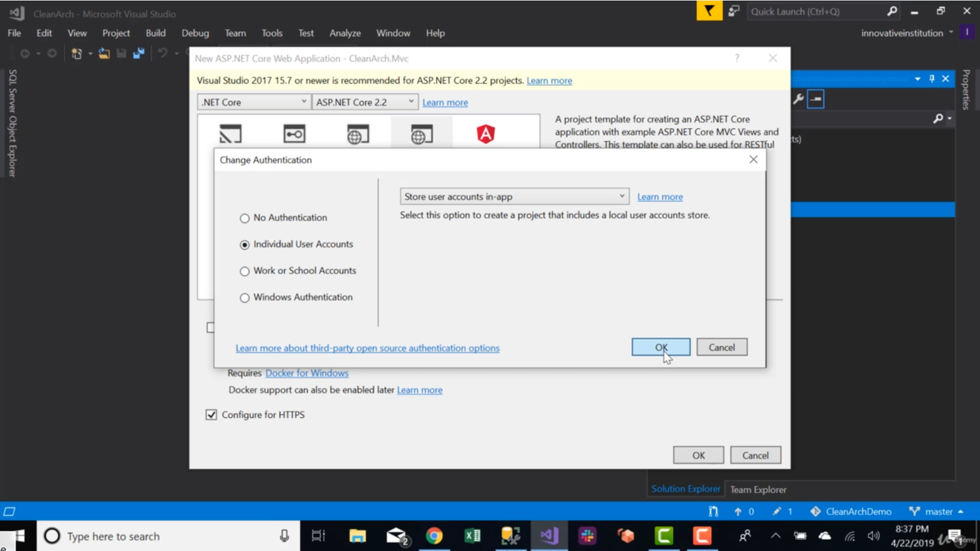Open Learn more link after Docker support text
Image resolution: width=980 pixels, height=551 pixels.
tap(420, 390)
